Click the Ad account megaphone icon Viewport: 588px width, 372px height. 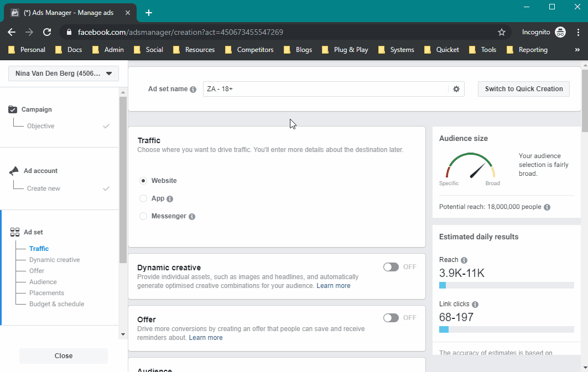tap(13, 171)
